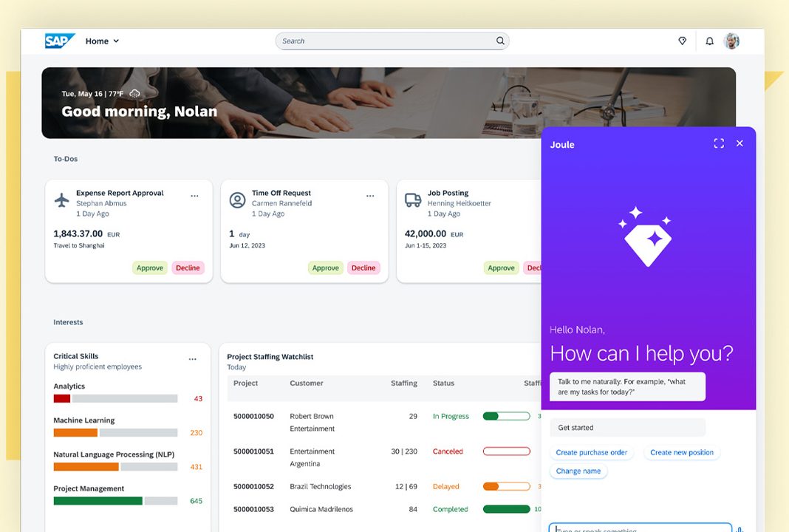Open the Time Off Request options menu
The height and width of the screenshot is (532, 789).
pos(370,196)
